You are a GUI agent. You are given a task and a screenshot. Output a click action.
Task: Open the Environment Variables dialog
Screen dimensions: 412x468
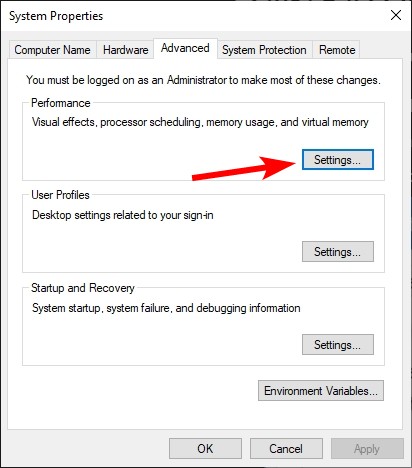pyautogui.click(x=321, y=390)
